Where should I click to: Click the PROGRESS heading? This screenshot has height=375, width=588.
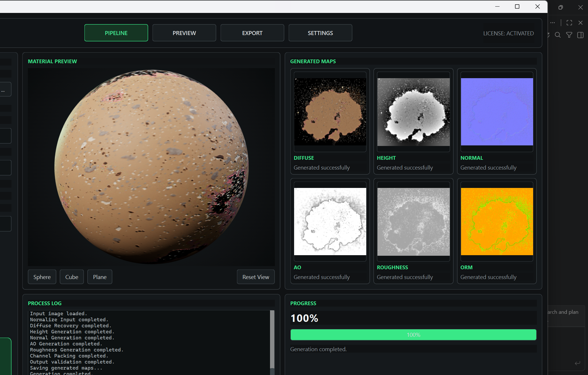tap(303, 303)
